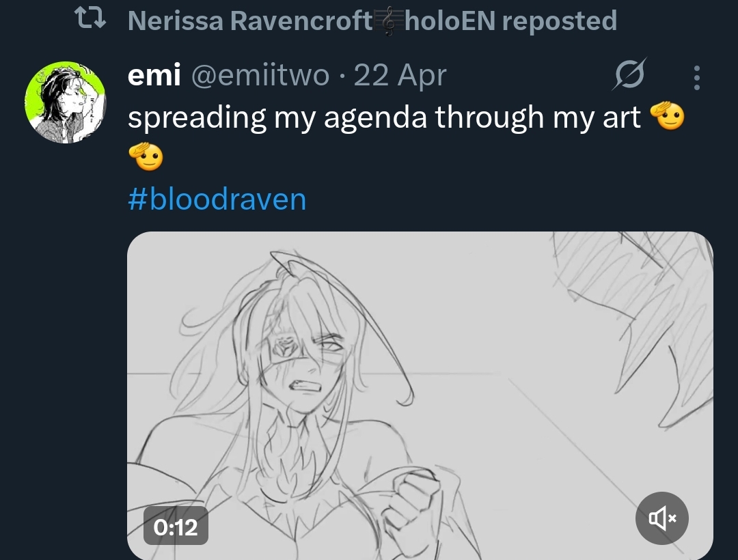Click the repost arrows icon
This screenshot has width=738, height=560.
coord(90,18)
